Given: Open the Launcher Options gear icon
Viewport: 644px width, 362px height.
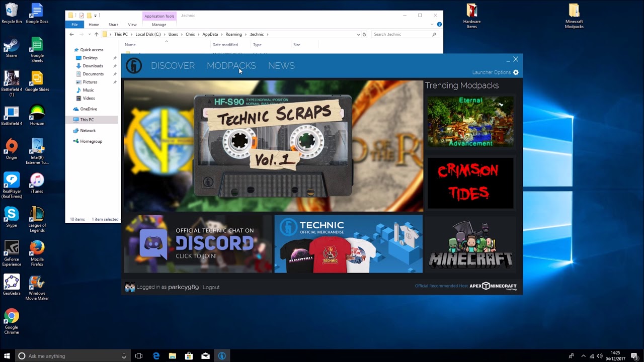Looking at the screenshot, I should point(516,72).
